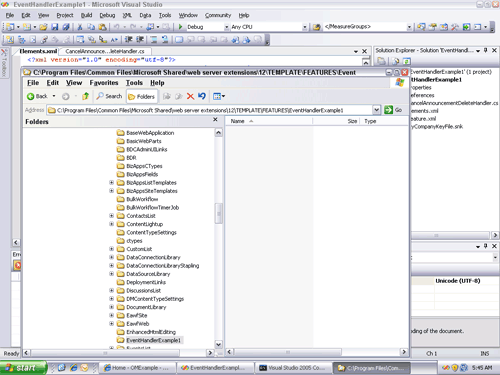Sort by Name column header

269,121
